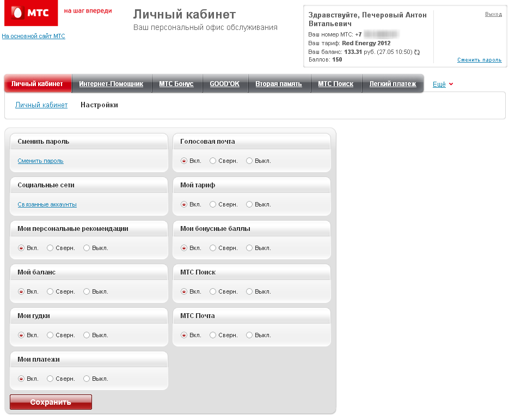Disable Мои персональные рекомендации with Выкл.
This screenshot has height=420, width=509.
87,248
